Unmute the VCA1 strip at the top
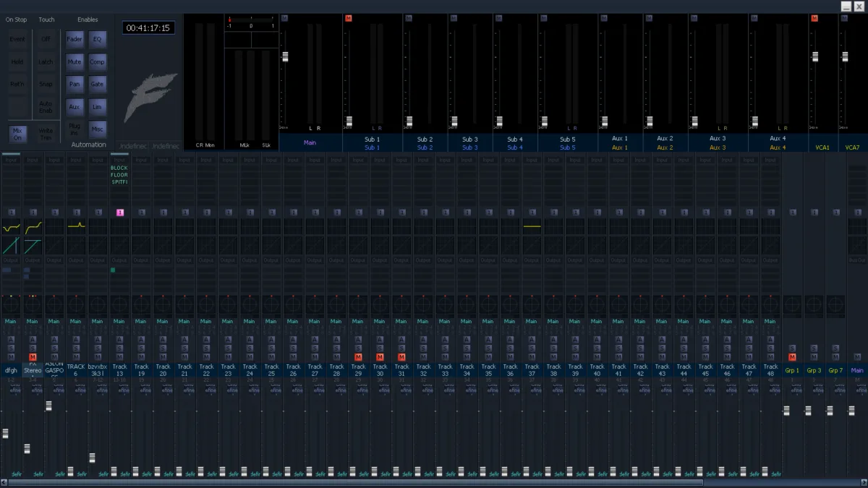Screen dimensions: 868x488 814,18
